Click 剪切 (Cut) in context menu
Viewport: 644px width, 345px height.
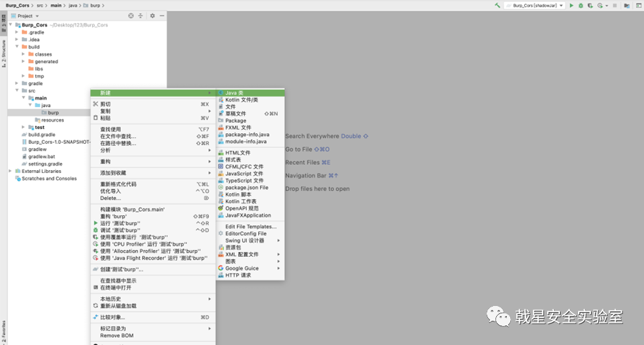coord(153,104)
